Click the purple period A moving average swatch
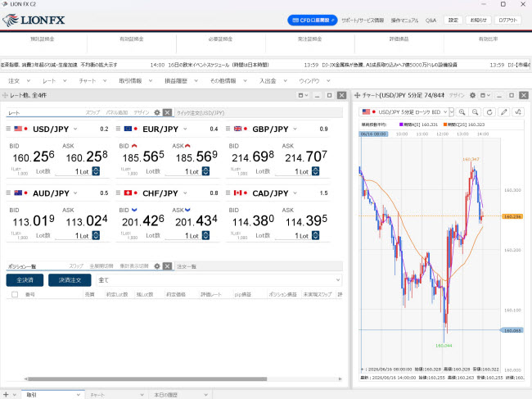 [401, 125]
